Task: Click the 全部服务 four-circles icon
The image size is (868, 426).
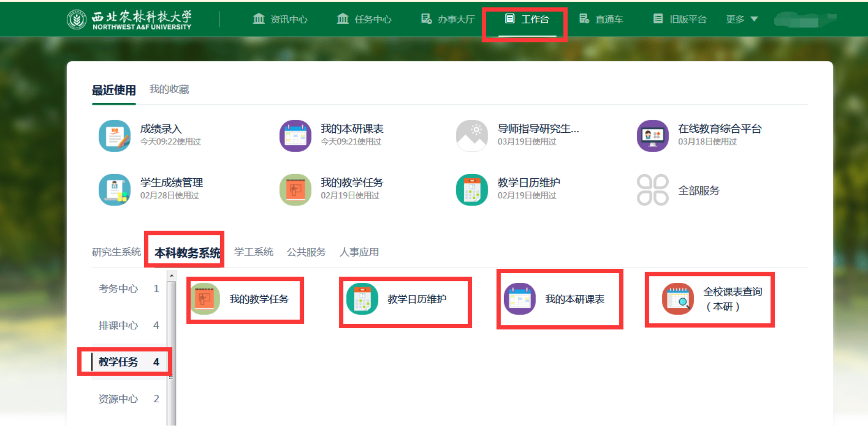Action: (652, 190)
